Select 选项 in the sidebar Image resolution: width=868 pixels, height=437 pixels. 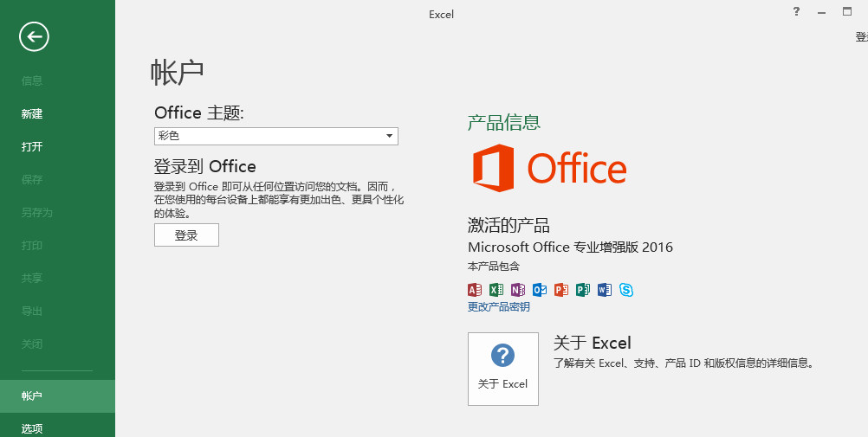pos(32,428)
